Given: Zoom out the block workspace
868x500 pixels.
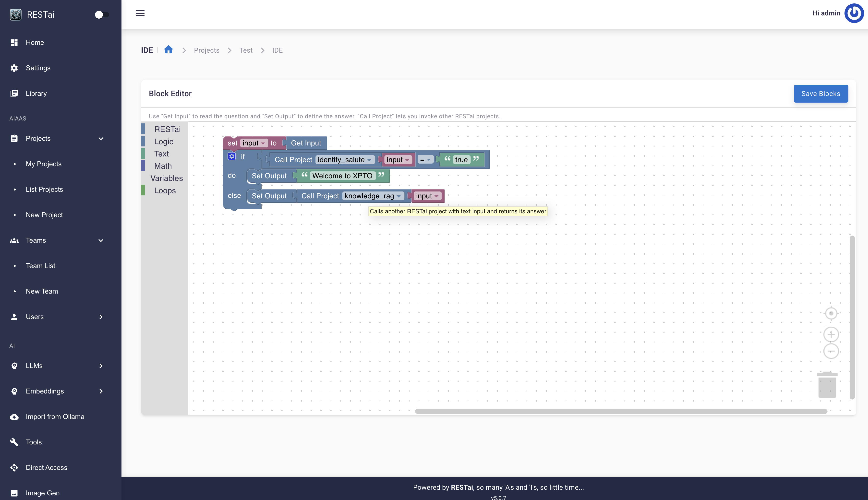Looking at the screenshot, I should pos(831,351).
